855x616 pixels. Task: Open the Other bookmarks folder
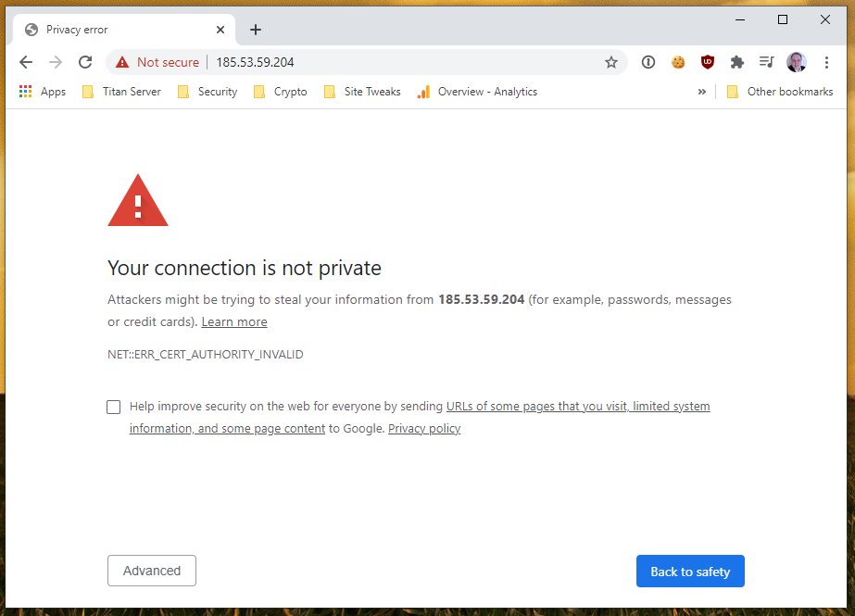pyautogui.click(x=780, y=92)
